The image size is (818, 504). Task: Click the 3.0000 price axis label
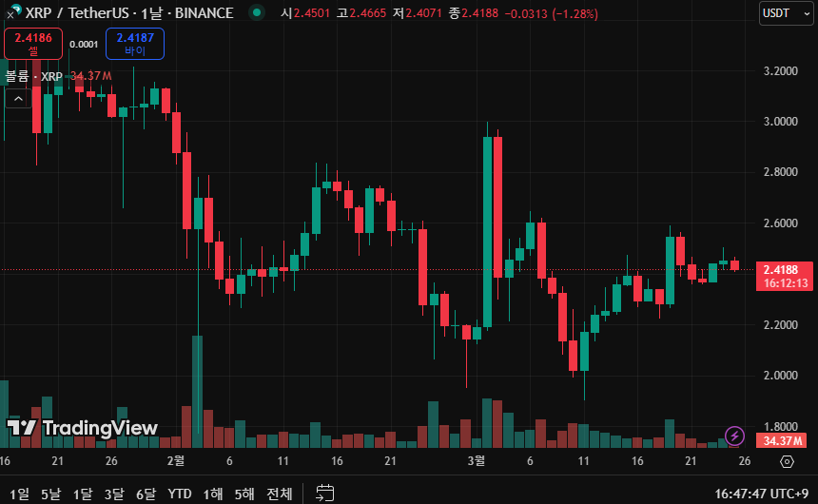(781, 122)
